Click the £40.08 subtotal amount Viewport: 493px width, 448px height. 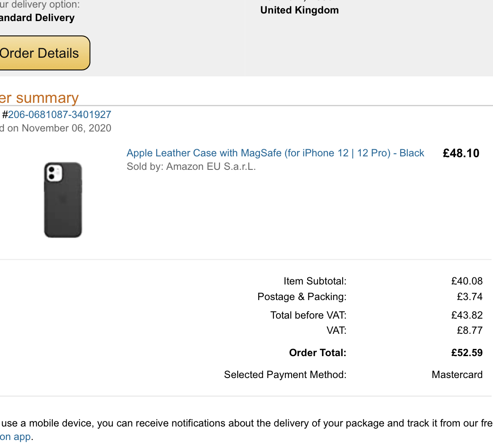pos(466,281)
